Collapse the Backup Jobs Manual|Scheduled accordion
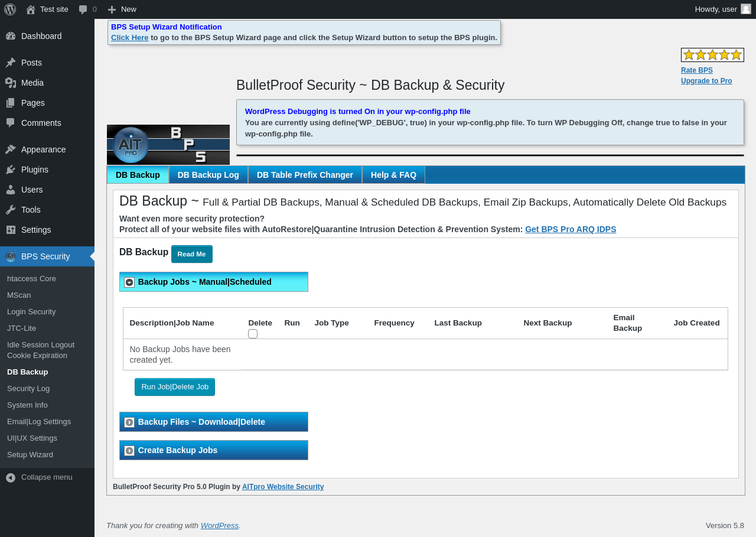This screenshot has height=537, width=756. point(214,282)
